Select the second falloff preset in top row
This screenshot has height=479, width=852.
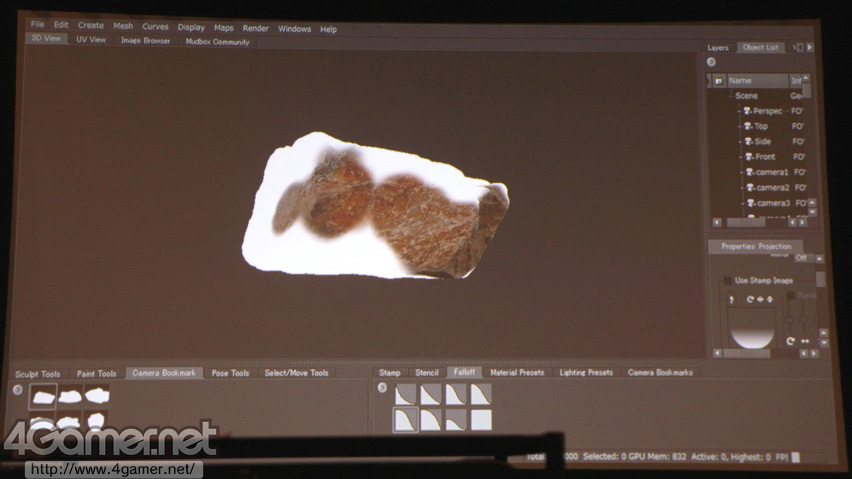coord(430,394)
